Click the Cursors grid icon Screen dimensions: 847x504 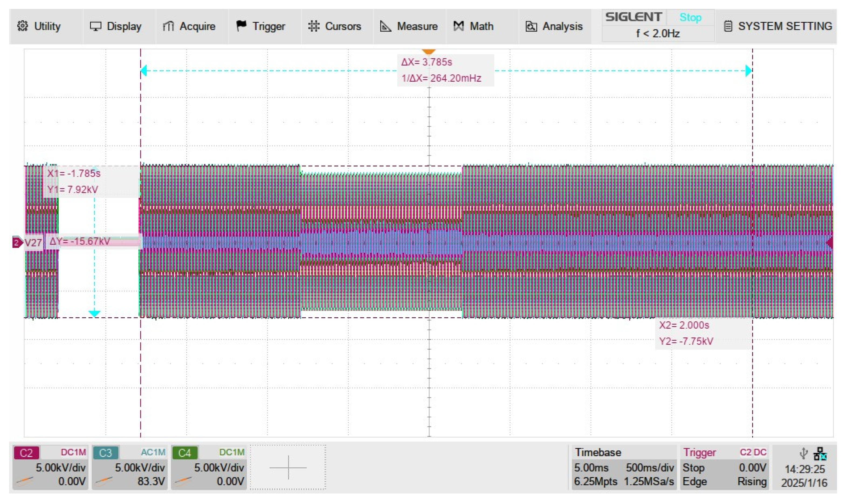point(314,26)
